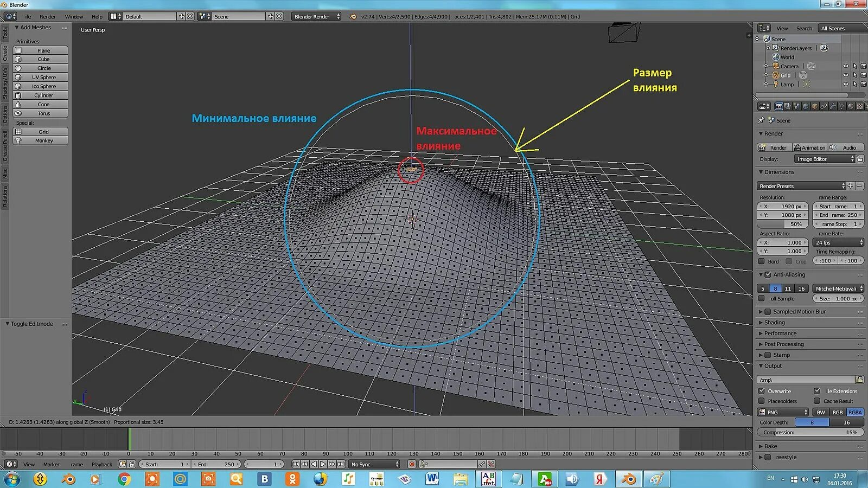Enable the Placeholders checkbox

point(762,401)
